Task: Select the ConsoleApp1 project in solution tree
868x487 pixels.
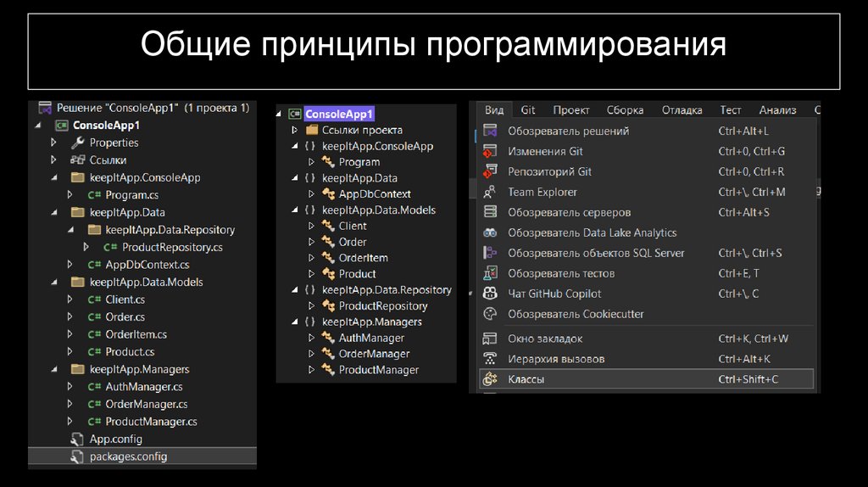Action: [106, 126]
